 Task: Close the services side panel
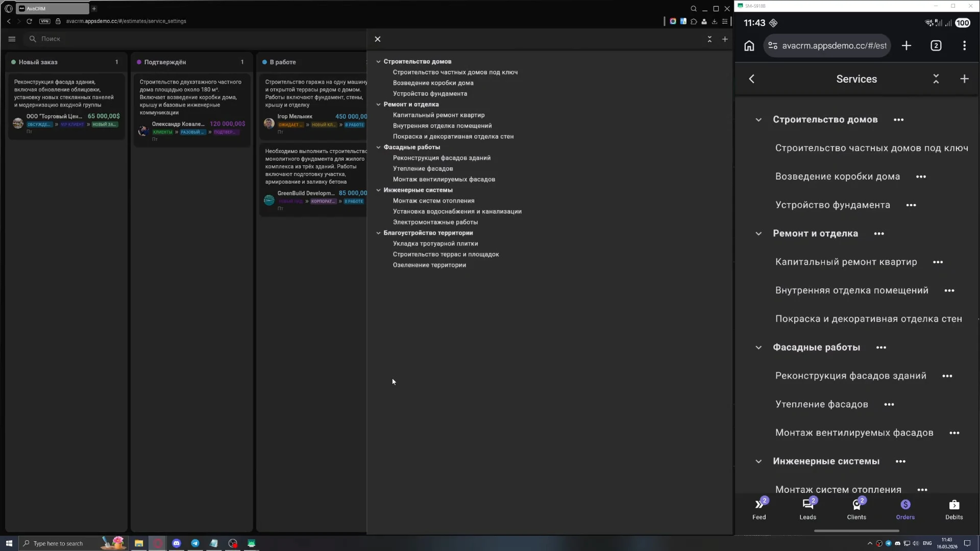[378, 39]
